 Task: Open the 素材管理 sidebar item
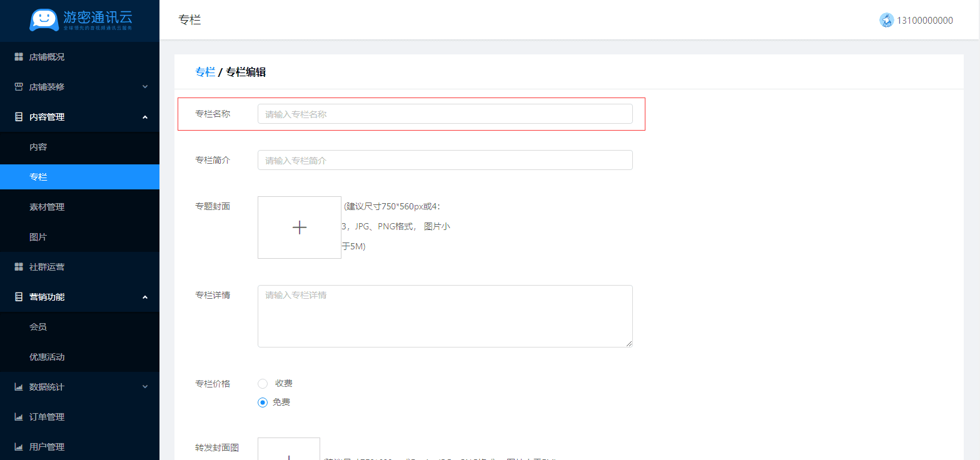(47, 207)
